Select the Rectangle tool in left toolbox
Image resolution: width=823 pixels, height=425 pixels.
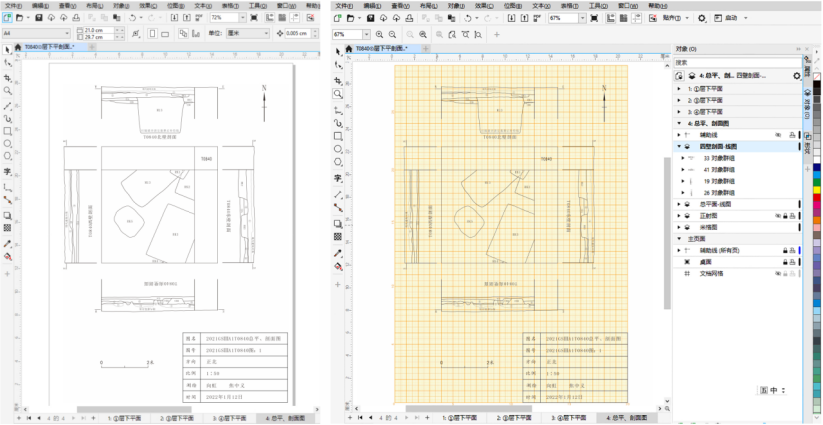(8, 131)
